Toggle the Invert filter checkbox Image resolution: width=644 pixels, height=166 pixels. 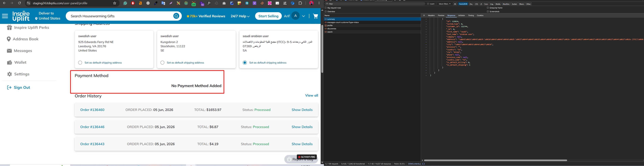tap(428, 4)
